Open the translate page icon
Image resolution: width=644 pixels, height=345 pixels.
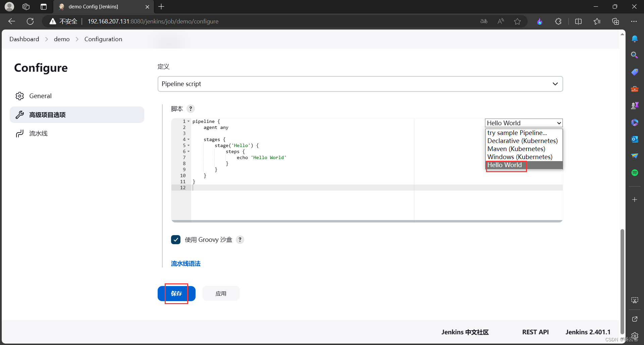coord(484,21)
